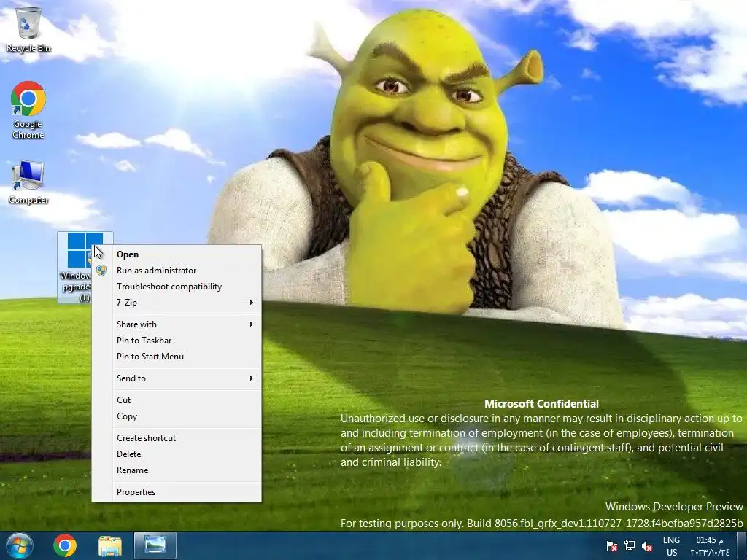
Task: Launch Chrome from the taskbar
Action: pos(65,545)
